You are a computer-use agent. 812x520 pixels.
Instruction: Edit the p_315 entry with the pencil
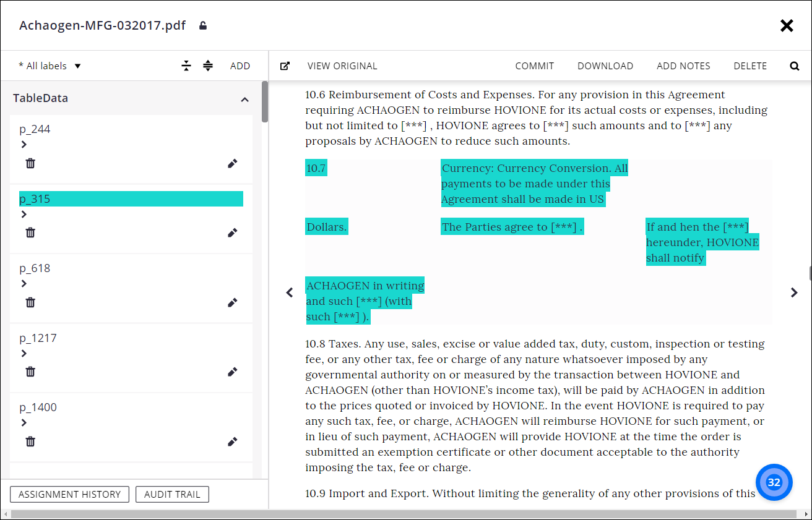[x=232, y=232]
